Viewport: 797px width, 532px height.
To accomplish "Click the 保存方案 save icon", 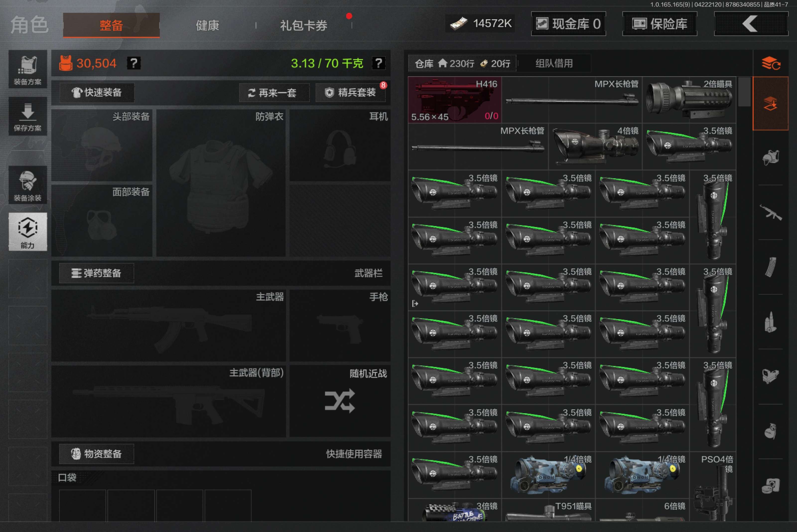I will 27,116.
